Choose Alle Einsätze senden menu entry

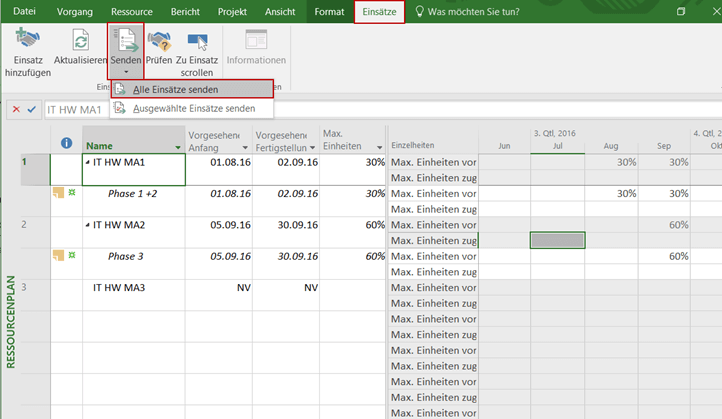click(176, 90)
